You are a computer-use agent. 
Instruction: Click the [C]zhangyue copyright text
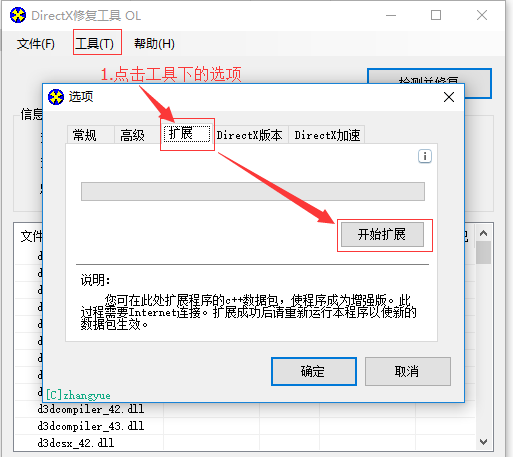point(78,395)
